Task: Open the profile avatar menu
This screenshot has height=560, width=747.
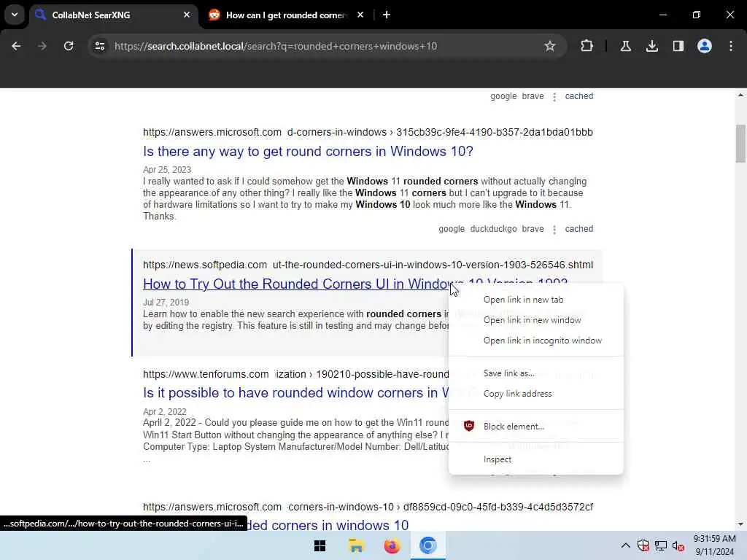Action: [x=704, y=46]
